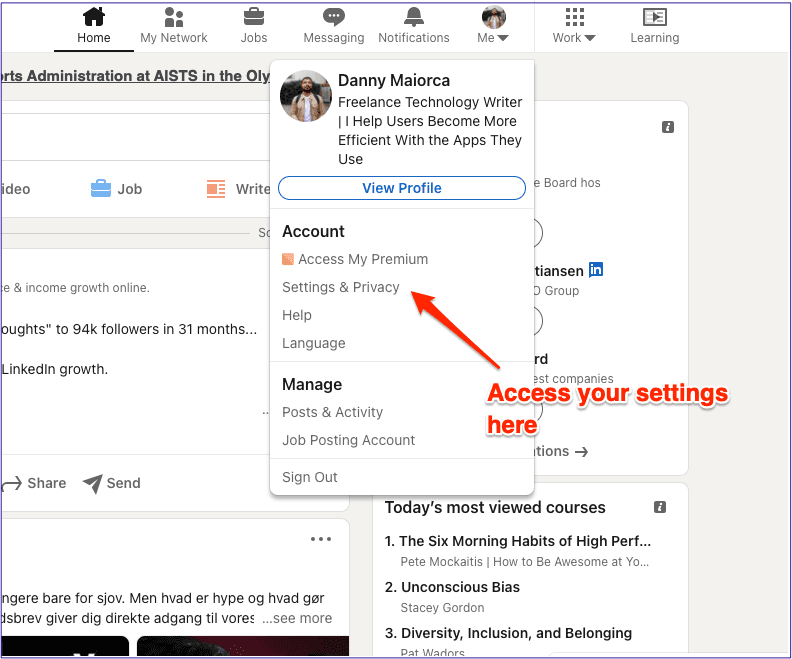This screenshot has width=792, height=659.
Task: Click the 'Stacey Gordon' author text
Action: [x=442, y=607]
